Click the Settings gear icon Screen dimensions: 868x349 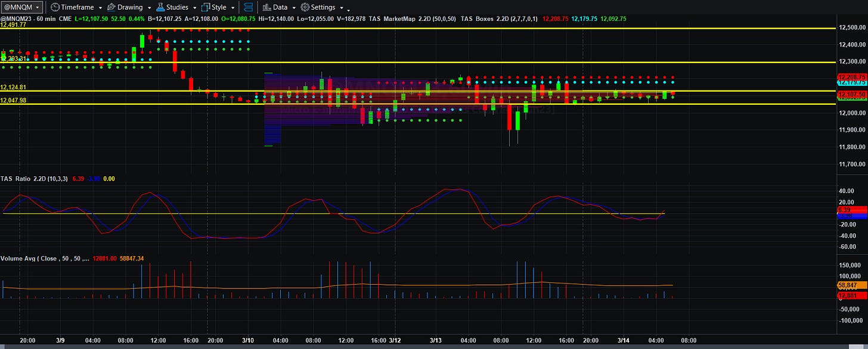[x=305, y=7]
